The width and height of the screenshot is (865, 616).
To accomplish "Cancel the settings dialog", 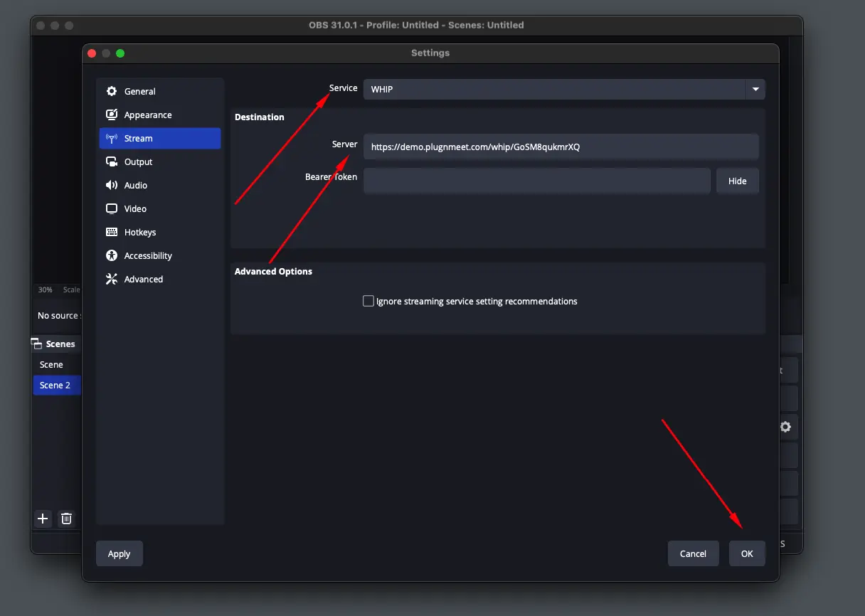I will tap(693, 553).
